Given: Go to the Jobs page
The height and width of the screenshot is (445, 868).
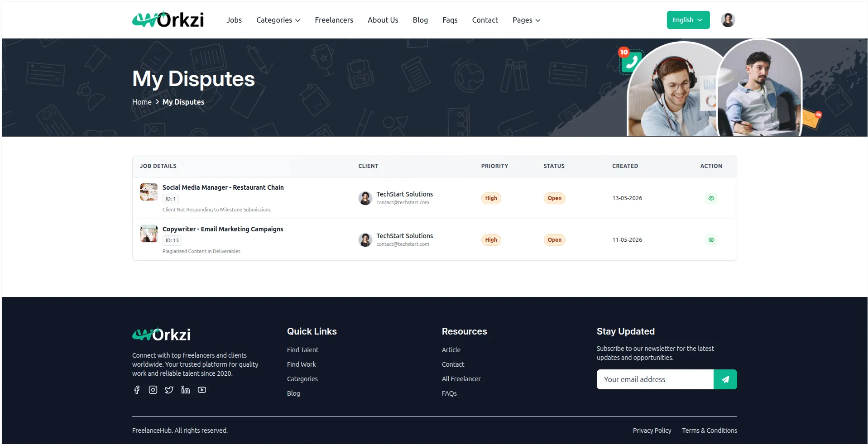Looking at the screenshot, I should tap(234, 20).
